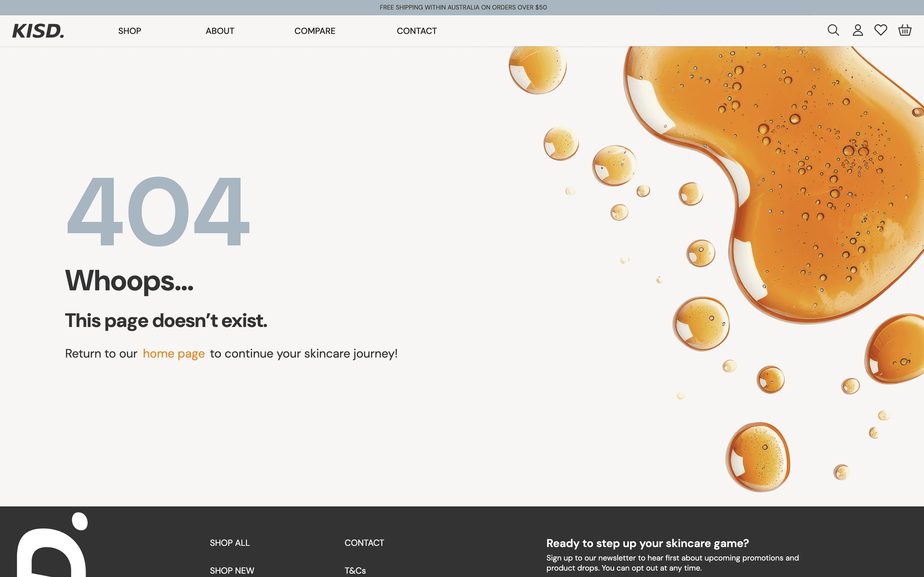
Task: Click the user account icon
Action: tap(858, 30)
